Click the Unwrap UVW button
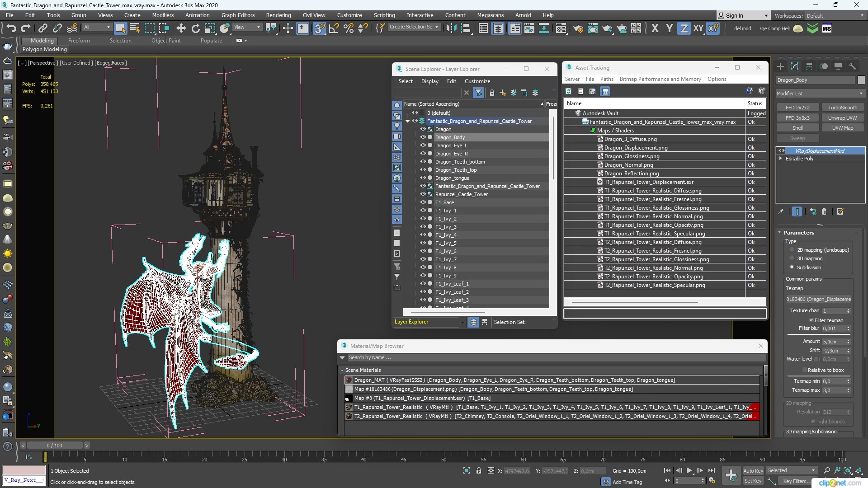The image size is (868, 488). pyautogui.click(x=842, y=117)
